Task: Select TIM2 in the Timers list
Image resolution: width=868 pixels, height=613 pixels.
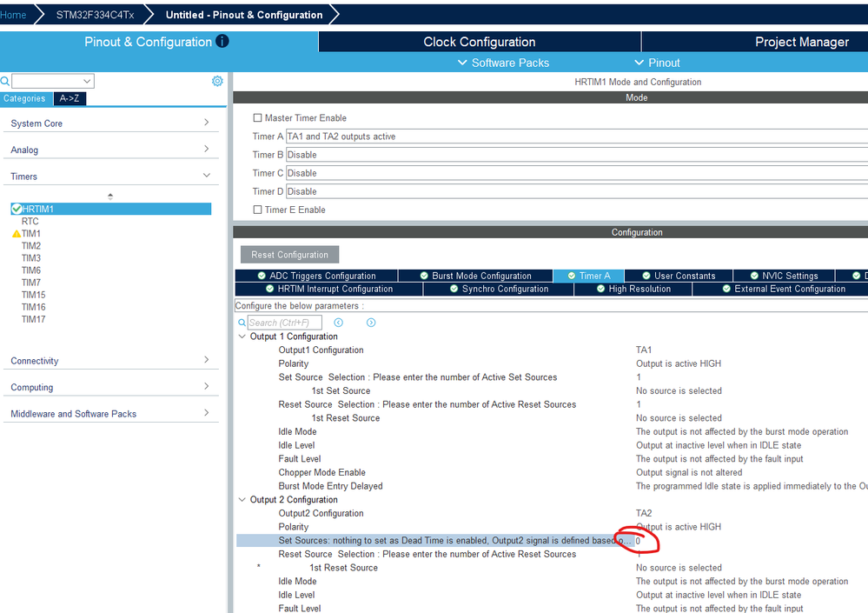Action: tap(31, 246)
